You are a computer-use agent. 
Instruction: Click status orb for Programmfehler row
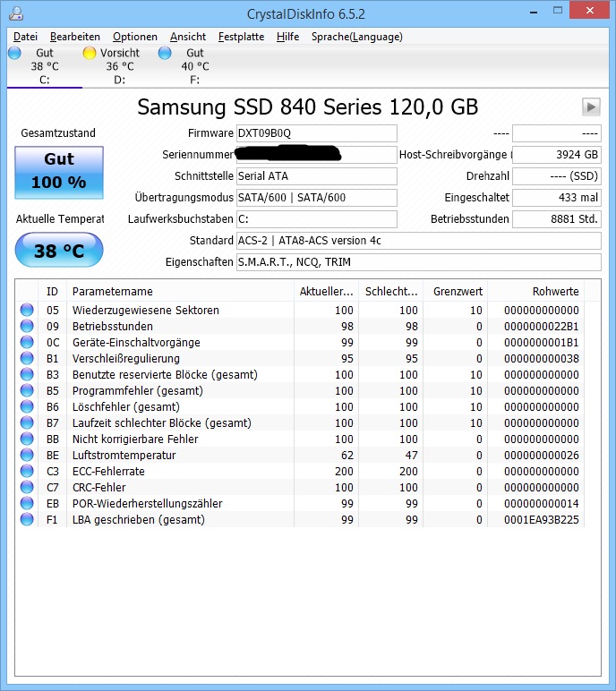pos(27,390)
